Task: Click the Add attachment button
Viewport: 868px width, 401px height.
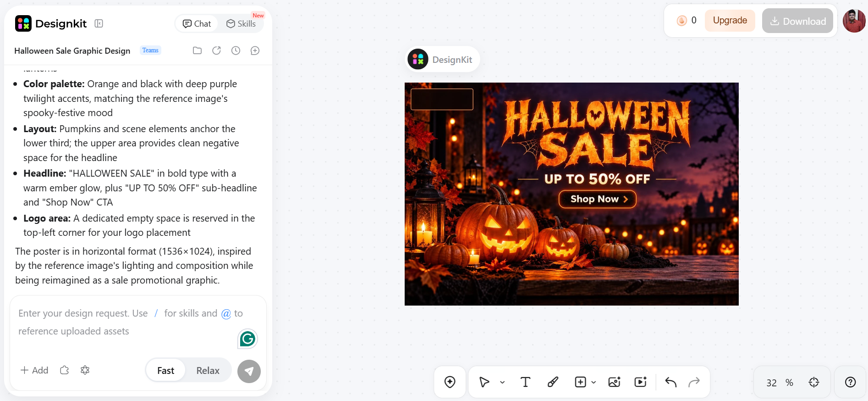Action: click(x=34, y=370)
